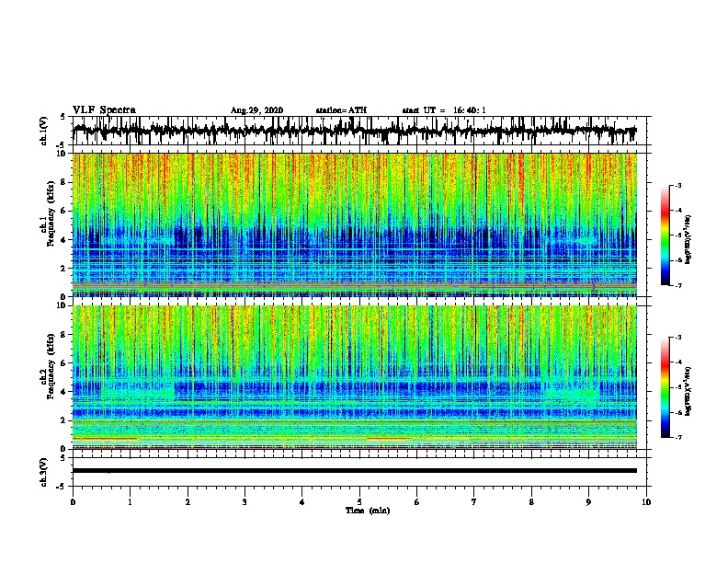728x563 pixels.
Task: Select the "start UT = 16:40: 1" label
Action: [444, 110]
